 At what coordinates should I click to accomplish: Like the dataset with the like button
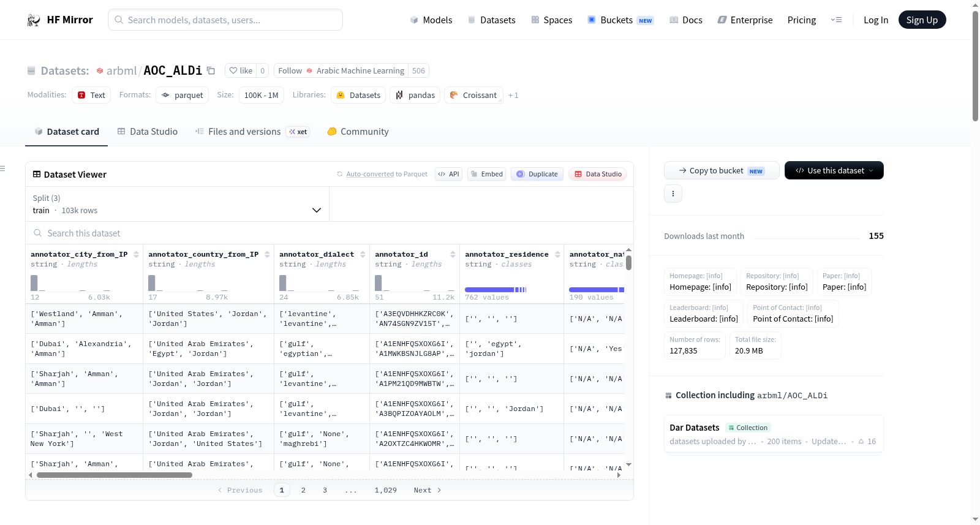click(241, 71)
